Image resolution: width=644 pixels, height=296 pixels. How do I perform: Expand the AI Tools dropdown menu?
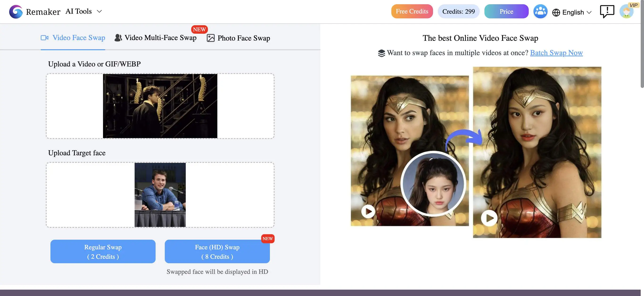(x=83, y=11)
